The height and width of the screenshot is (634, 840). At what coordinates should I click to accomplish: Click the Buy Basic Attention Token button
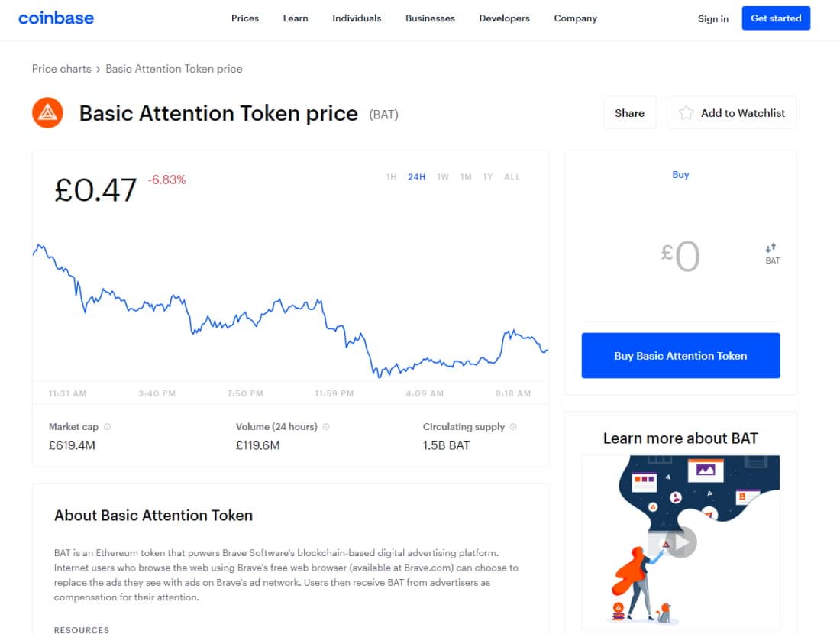[680, 355]
